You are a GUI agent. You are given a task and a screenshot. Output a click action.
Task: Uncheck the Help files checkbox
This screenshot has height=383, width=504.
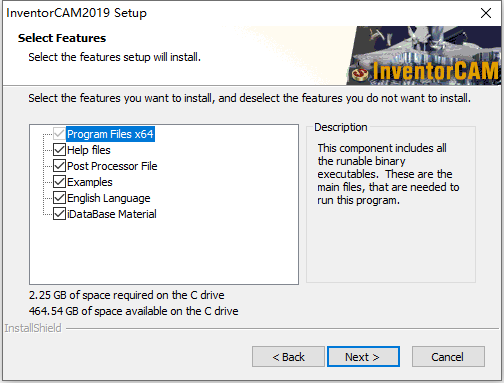pyautogui.click(x=59, y=150)
